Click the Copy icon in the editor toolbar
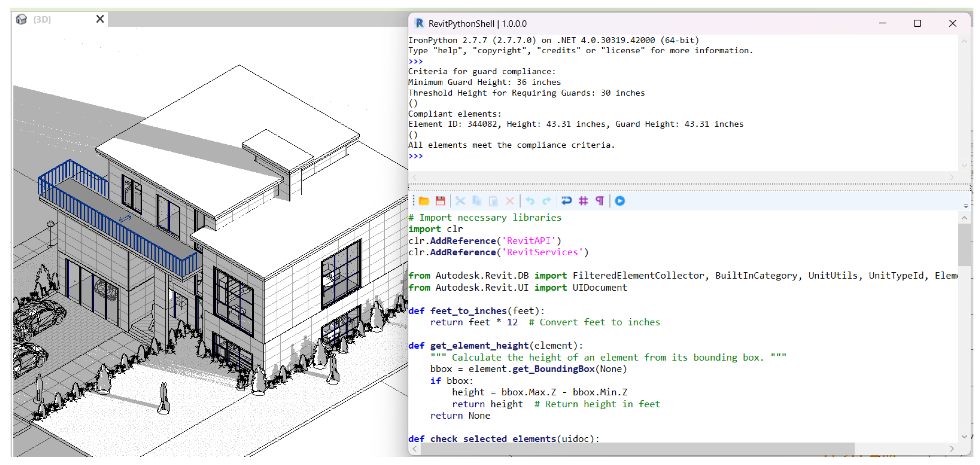 click(476, 201)
